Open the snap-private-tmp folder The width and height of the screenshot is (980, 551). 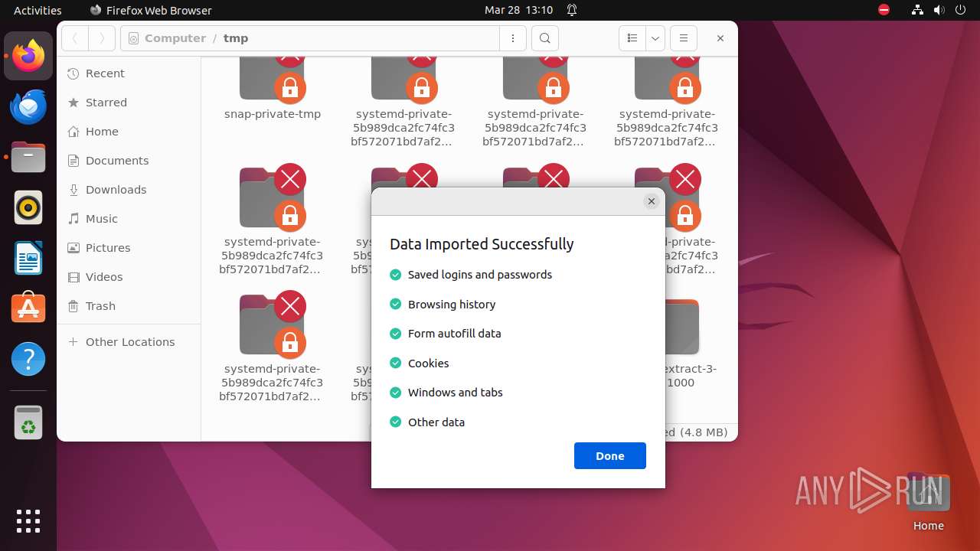273,88
